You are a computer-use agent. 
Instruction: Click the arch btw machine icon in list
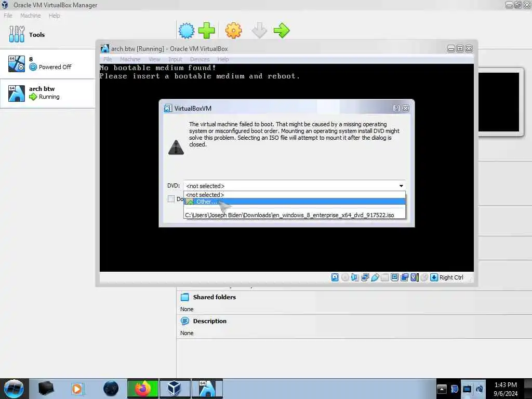pos(17,94)
